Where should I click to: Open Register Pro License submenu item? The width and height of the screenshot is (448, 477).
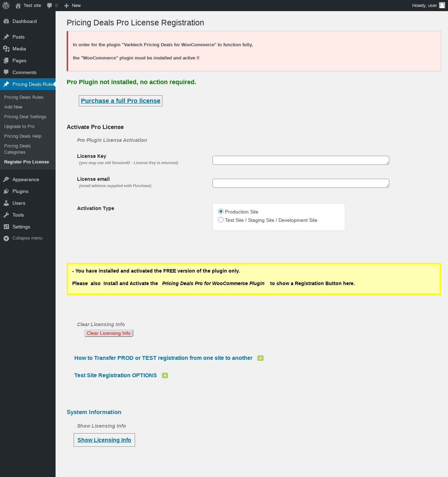click(27, 162)
